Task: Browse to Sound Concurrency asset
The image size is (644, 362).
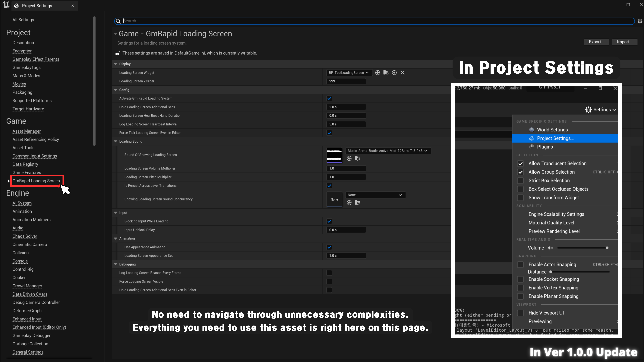Action: (x=358, y=203)
